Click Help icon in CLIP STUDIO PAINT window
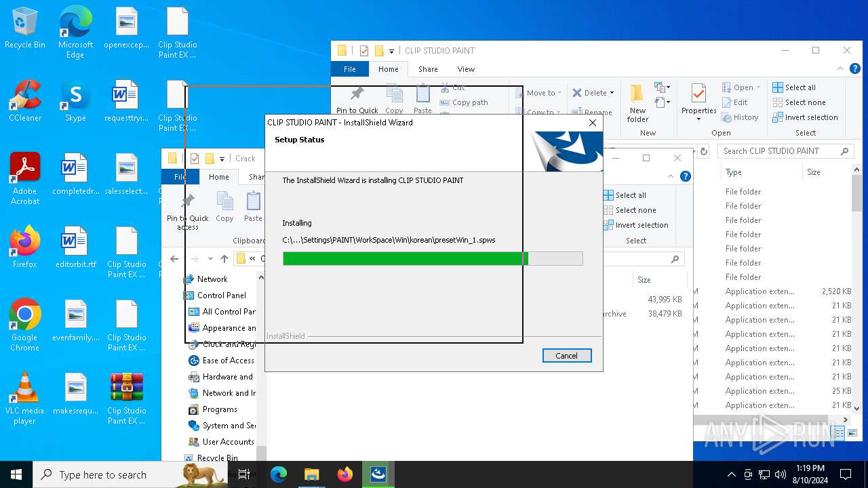Screen dimensions: 868x488 [855, 68]
